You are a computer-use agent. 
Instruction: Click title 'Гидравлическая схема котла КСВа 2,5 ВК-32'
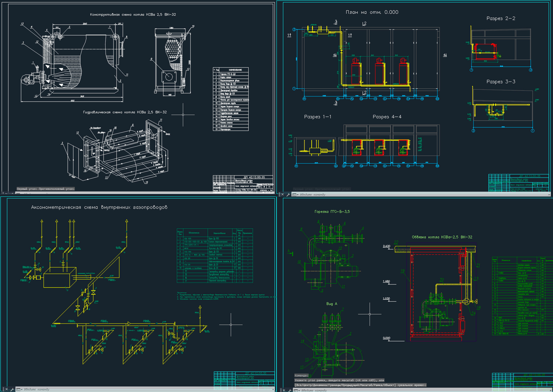[x=125, y=112]
